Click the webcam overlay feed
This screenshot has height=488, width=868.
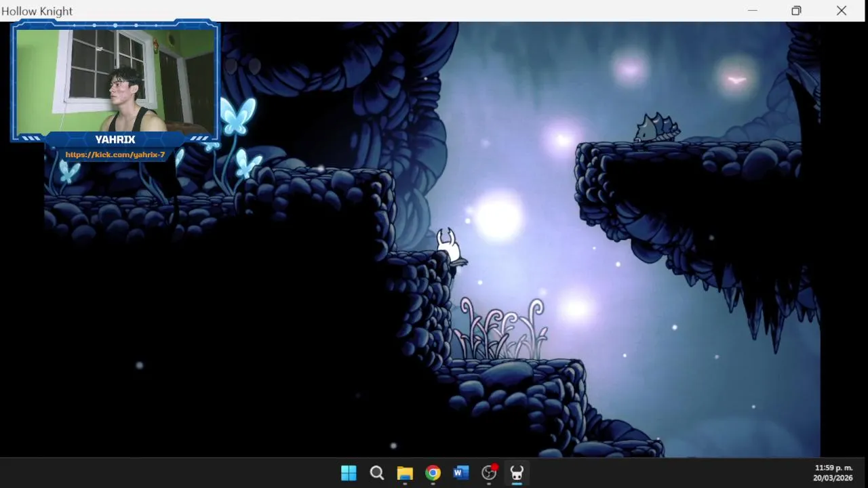coord(115,80)
